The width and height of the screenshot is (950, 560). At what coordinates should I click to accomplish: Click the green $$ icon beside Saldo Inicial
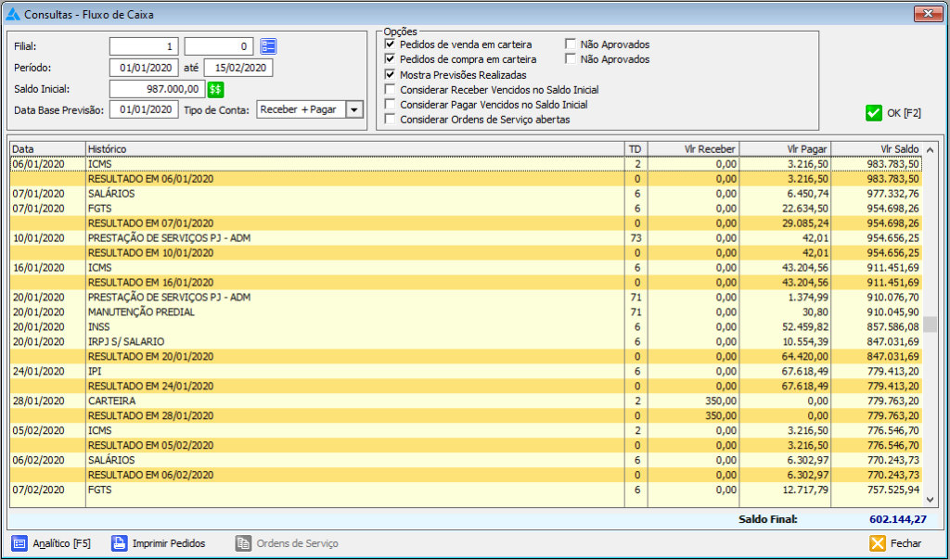[215, 89]
